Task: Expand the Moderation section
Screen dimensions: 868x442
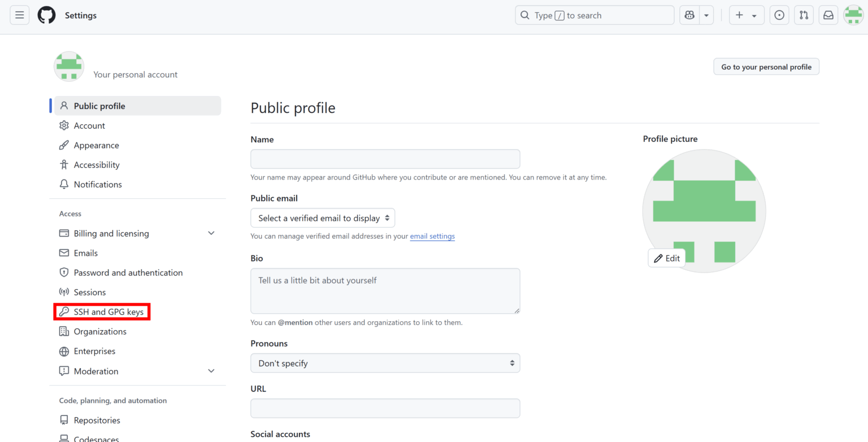Action: [211, 371]
